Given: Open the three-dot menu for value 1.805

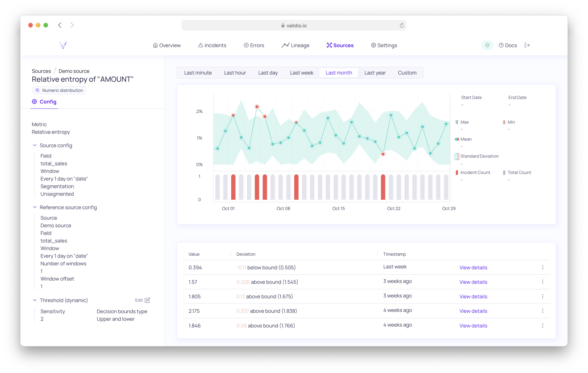Looking at the screenshot, I should (542, 296).
